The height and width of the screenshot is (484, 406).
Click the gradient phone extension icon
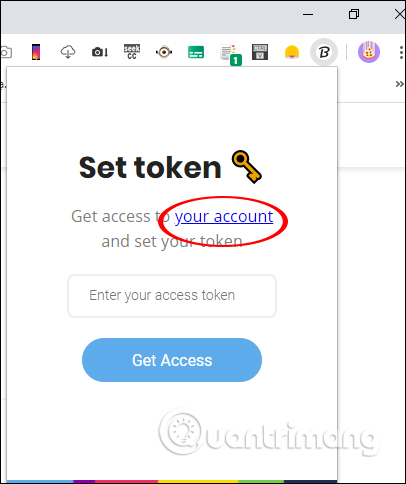[36, 52]
